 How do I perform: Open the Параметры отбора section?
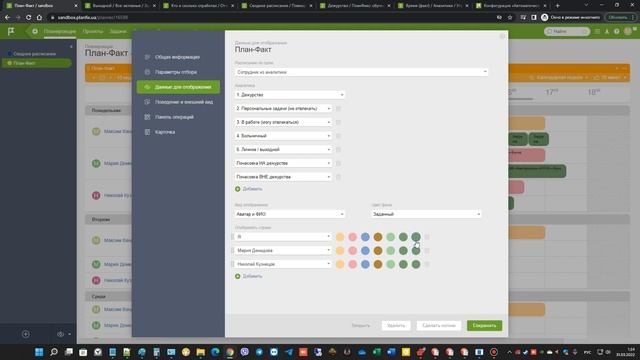click(x=176, y=72)
